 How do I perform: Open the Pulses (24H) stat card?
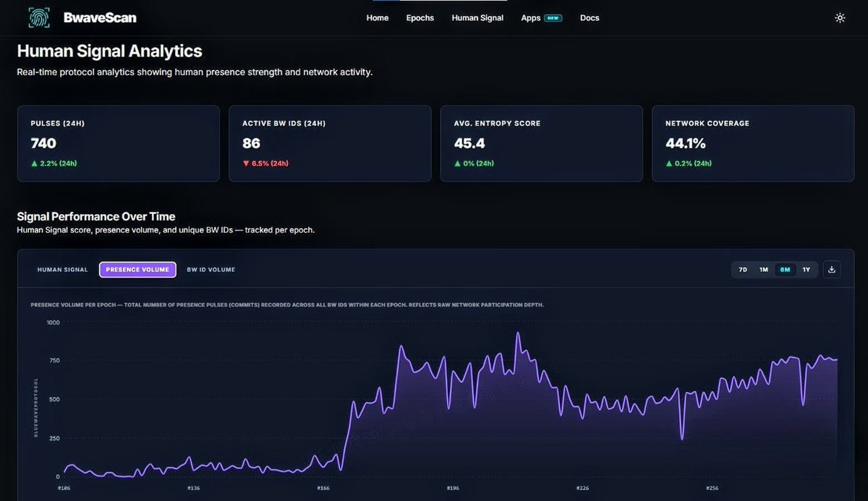coord(119,143)
